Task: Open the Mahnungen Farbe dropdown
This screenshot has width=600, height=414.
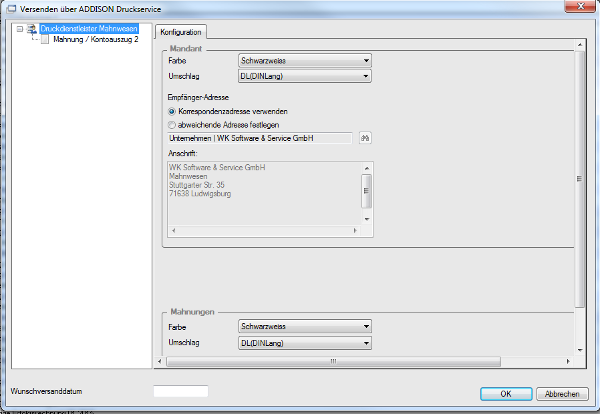Action: 305,326
